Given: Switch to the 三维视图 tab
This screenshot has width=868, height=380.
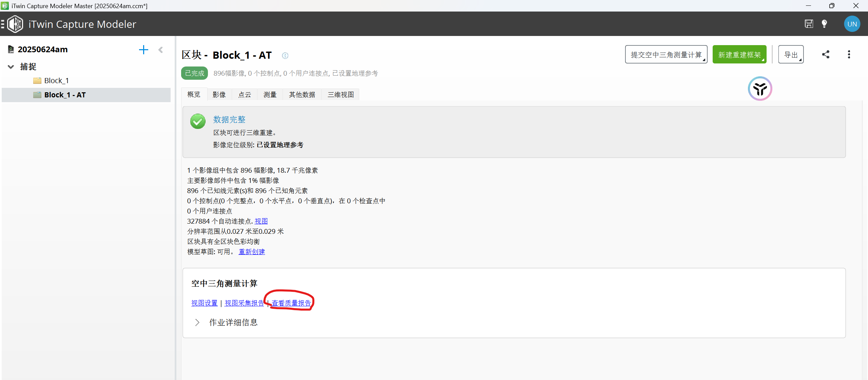Looking at the screenshot, I should (x=341, y=95).
